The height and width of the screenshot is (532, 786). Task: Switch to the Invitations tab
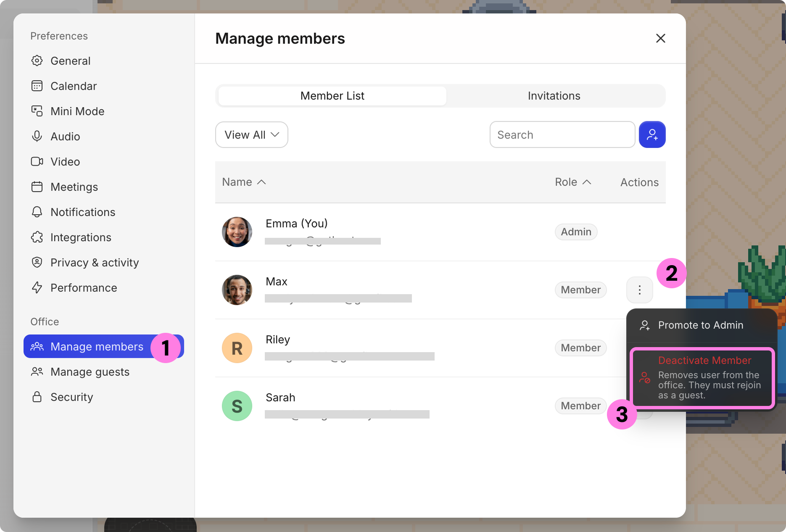(x=554, y=96)
